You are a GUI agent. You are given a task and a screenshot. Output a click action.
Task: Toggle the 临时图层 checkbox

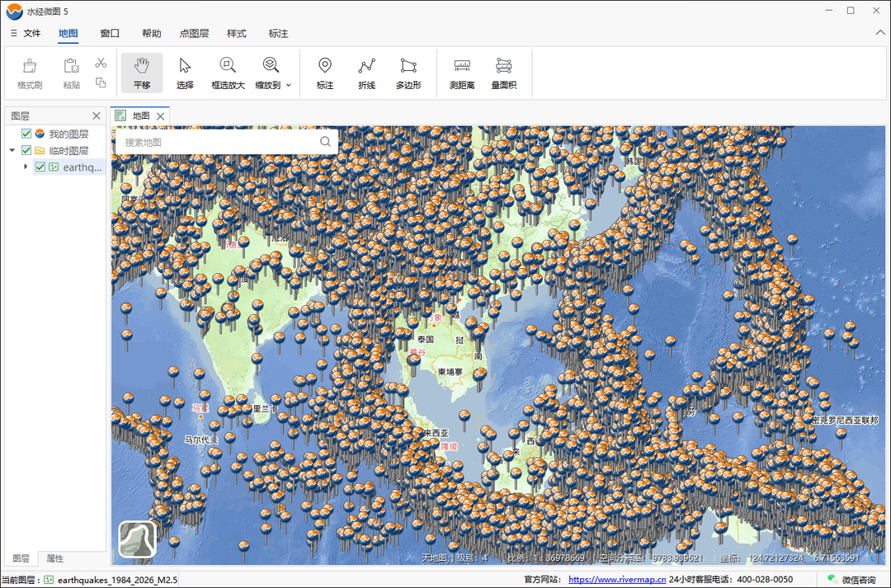click(x=26, y=151)
